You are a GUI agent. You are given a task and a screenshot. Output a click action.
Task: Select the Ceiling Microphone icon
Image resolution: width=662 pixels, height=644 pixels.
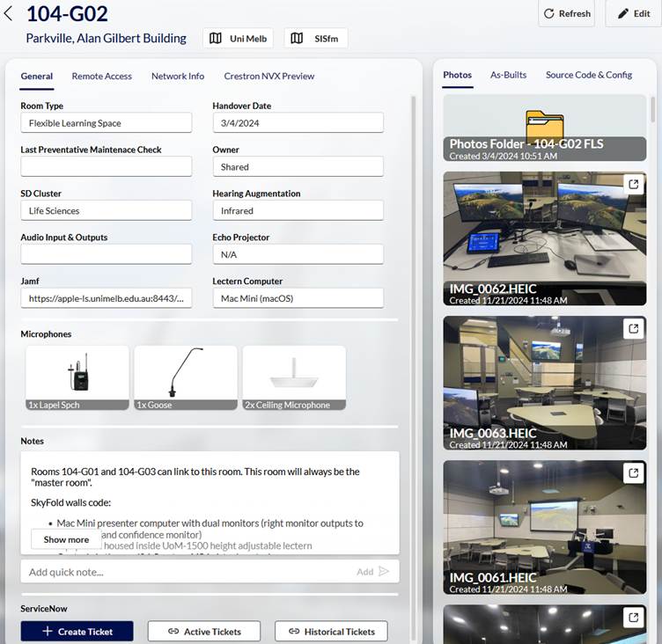(x=294, y=373)
